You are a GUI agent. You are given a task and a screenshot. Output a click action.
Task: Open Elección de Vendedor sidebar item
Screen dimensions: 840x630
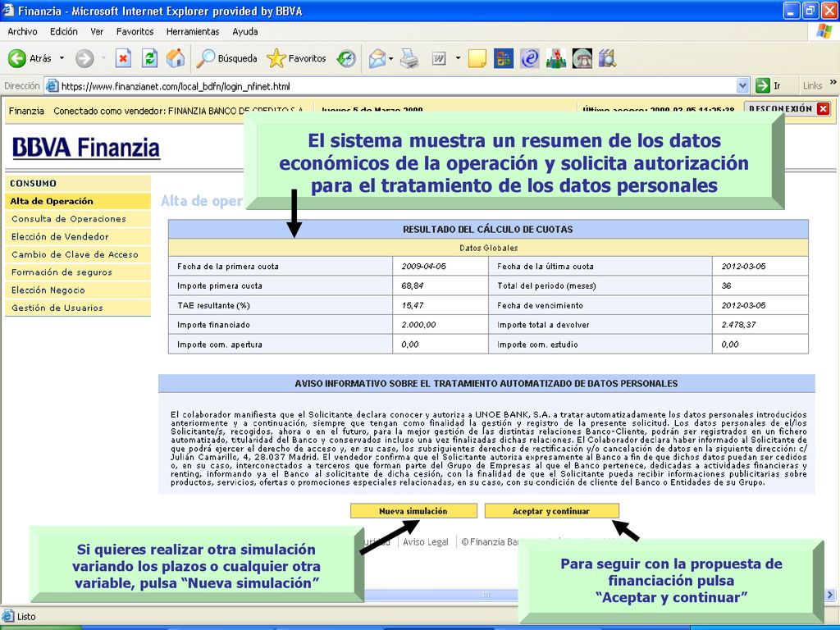[x=78, y=237]
